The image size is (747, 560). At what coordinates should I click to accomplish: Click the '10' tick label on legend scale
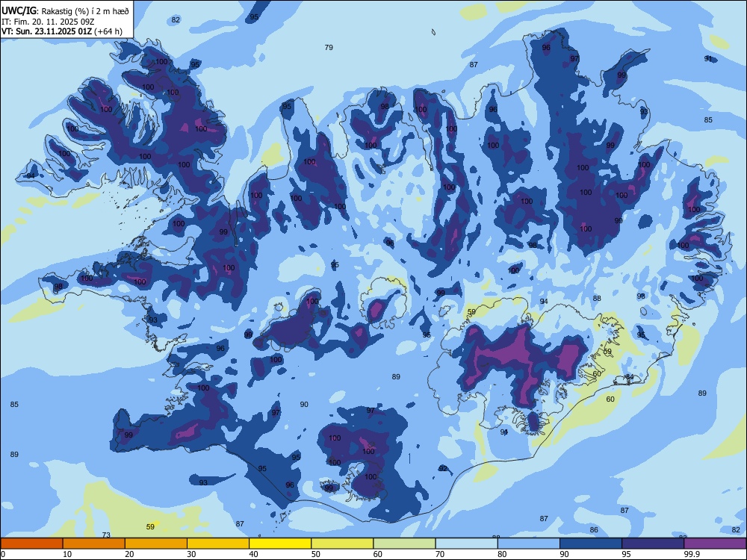[67, 554]
